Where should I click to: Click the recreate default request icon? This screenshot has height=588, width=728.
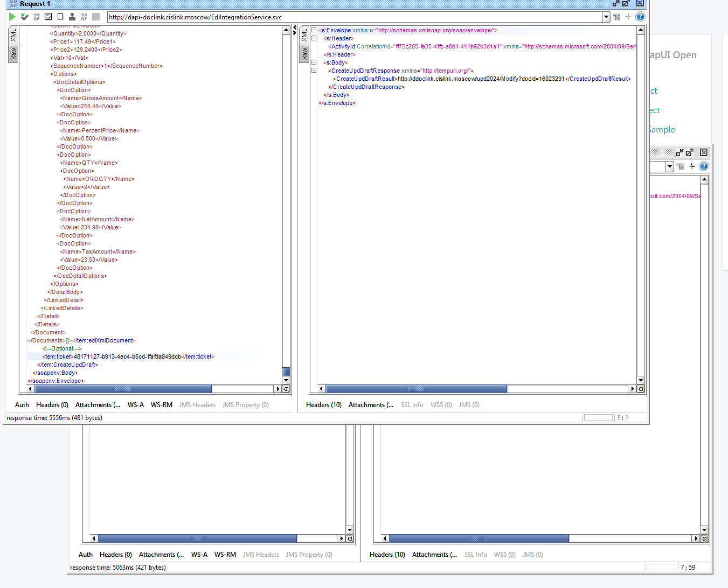click(48, 17)
